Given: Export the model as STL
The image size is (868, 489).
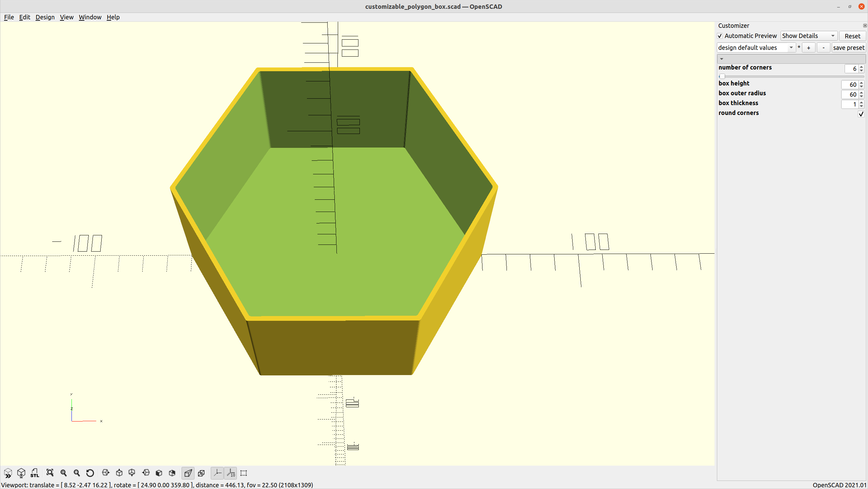Looking at the screenshot, I should [x=34, y=473].
